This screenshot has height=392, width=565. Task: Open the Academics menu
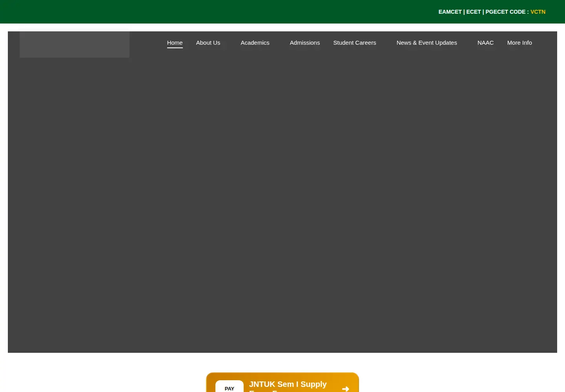coord(255,43)
